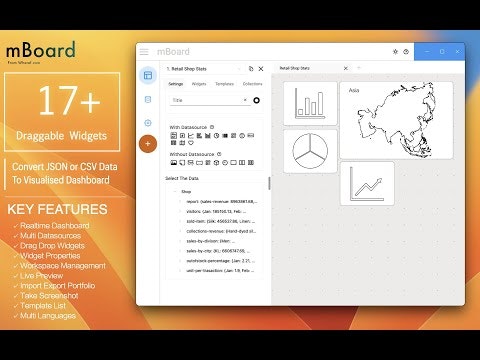Image resolution: width=480 pixels, height=360 pixels.
Task: Expand the 'report' data node
Action: point(180,201)
